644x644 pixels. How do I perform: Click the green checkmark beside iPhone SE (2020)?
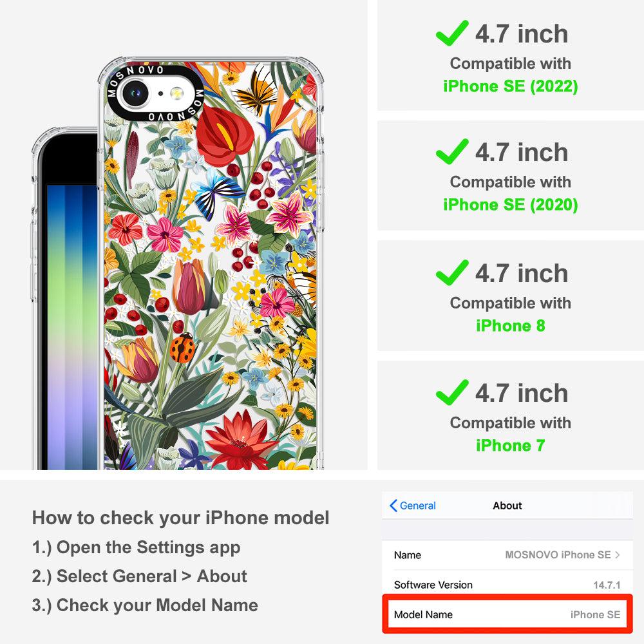click(x=452, y=151)
